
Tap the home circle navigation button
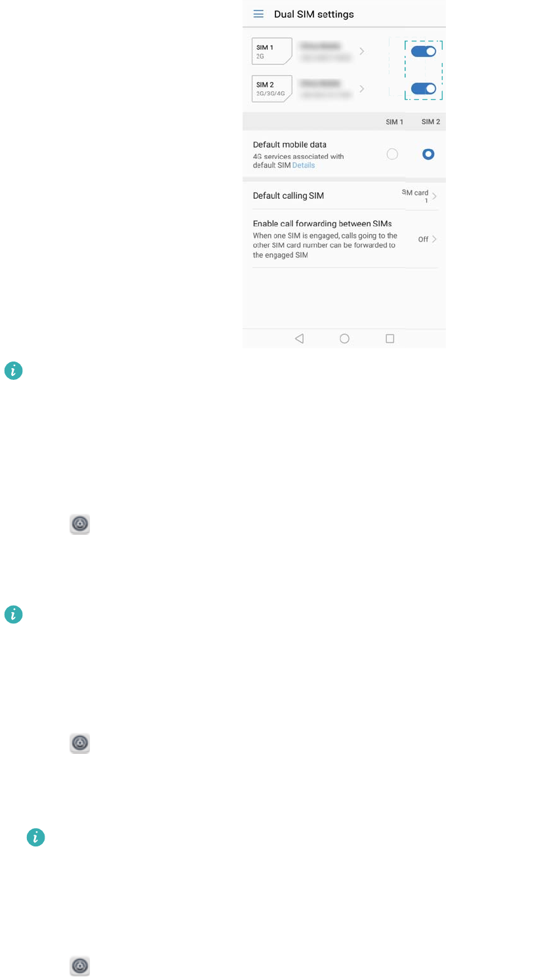(344, 339)
